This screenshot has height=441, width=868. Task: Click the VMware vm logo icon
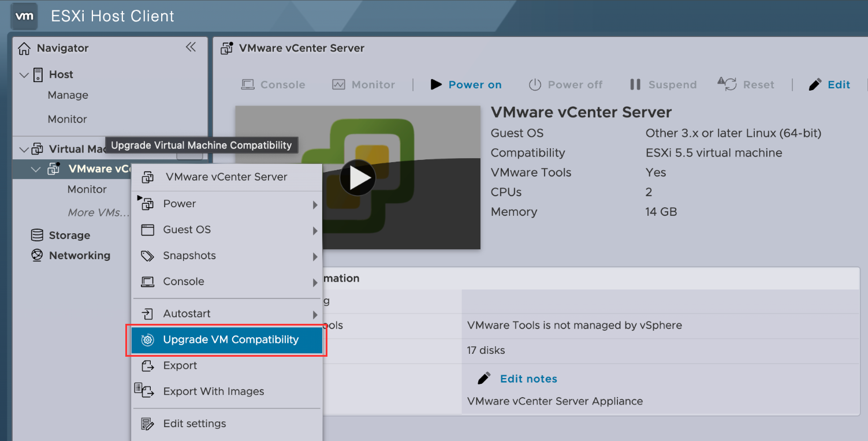tap(24, 16)
